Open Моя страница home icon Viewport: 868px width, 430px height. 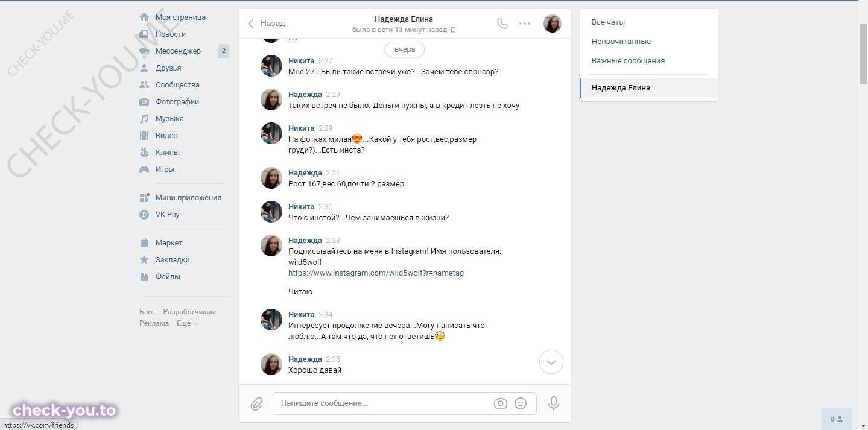[144, 17]
